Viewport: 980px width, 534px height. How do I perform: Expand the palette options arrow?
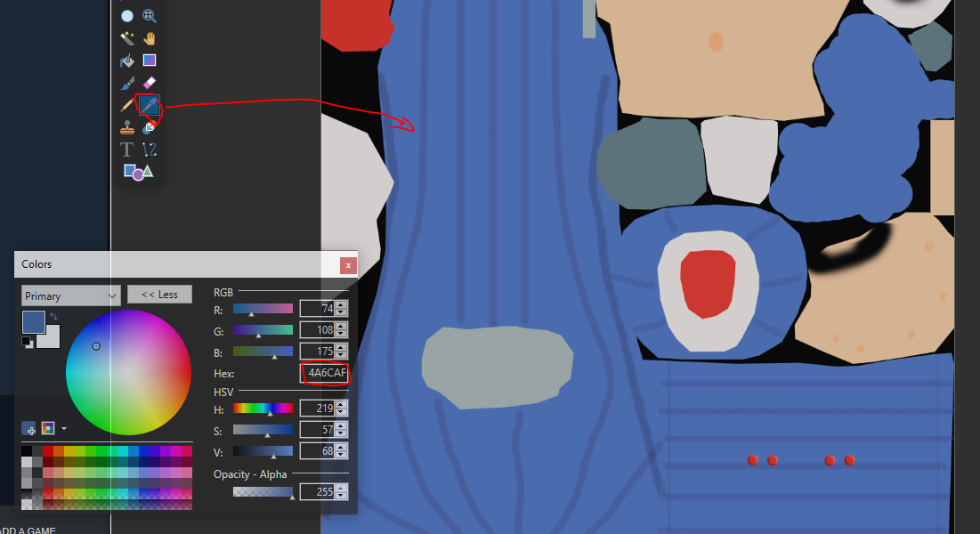click(x=64, y=429)
